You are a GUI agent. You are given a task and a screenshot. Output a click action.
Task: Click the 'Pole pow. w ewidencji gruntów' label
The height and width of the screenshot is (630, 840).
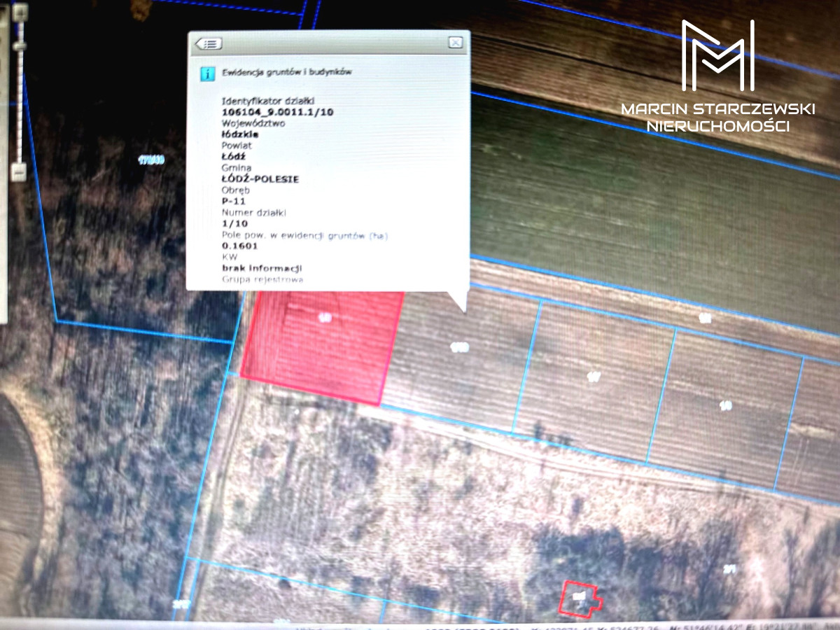click(304, 235)
